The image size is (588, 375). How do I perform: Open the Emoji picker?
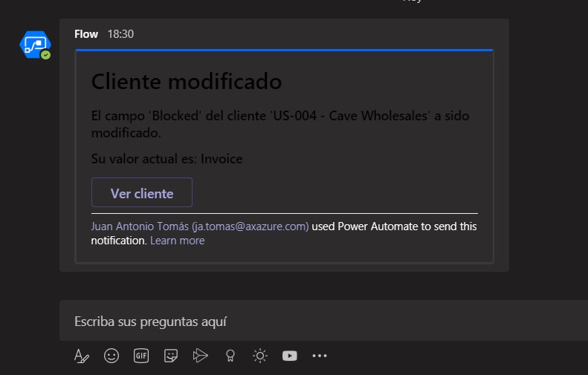[112, 356]
